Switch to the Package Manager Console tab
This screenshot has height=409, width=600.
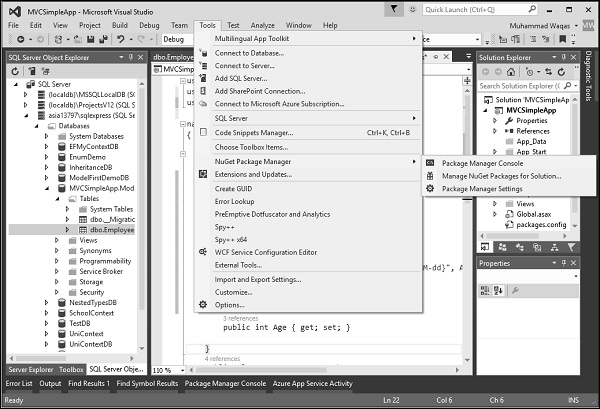225,383
